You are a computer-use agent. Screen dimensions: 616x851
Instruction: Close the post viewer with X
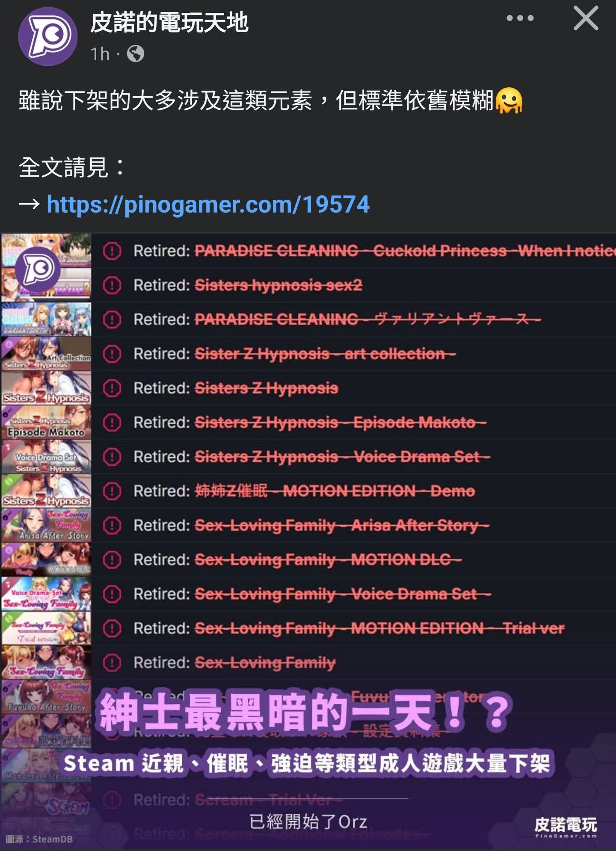586,18
